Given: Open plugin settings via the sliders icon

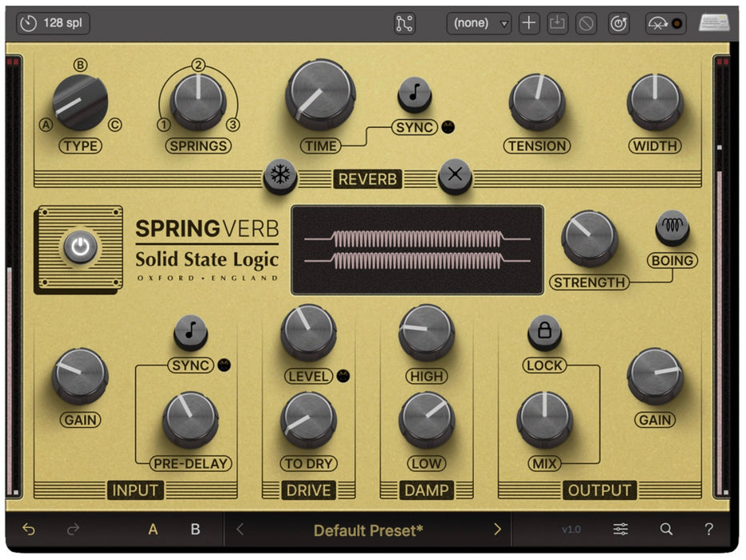Looking at the screenshot, I should [x=620, y=530].
